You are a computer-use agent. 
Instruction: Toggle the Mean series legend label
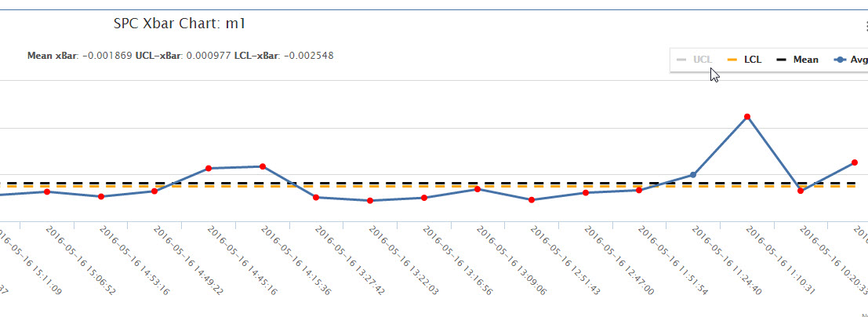pyautogui.click(x=805, y=60)
